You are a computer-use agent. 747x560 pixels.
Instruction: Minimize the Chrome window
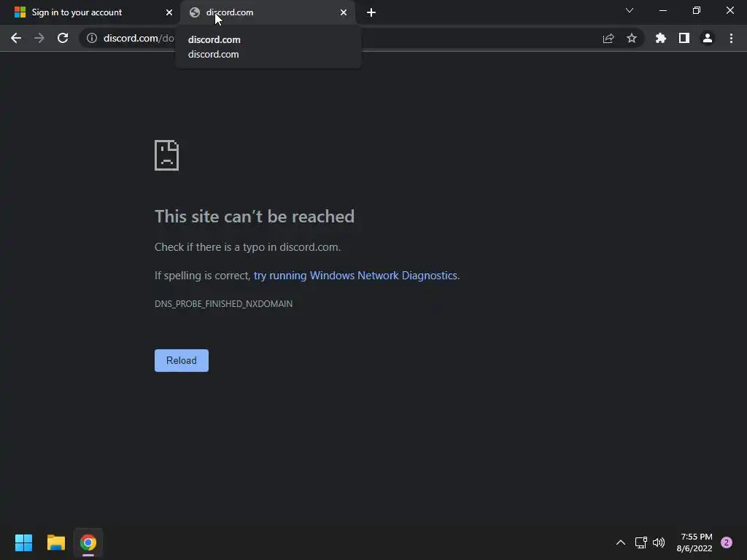pos(662,10)
